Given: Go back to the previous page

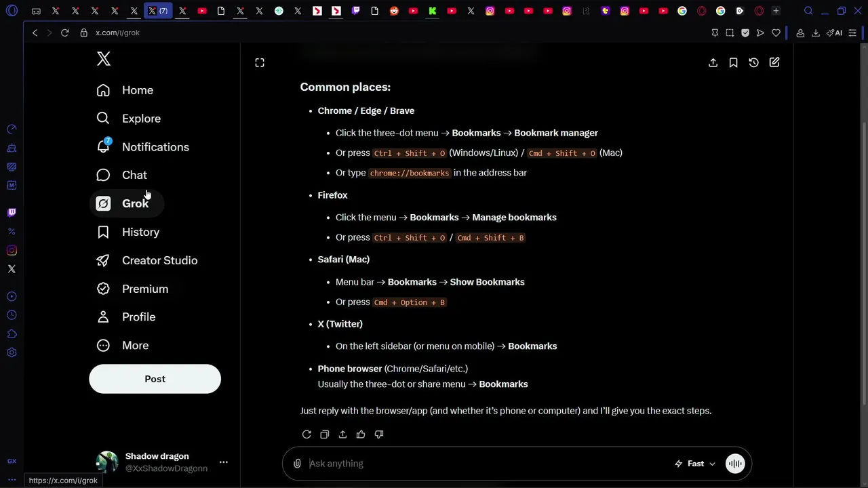Looking at the screenshot, I should tap(35, 33).
